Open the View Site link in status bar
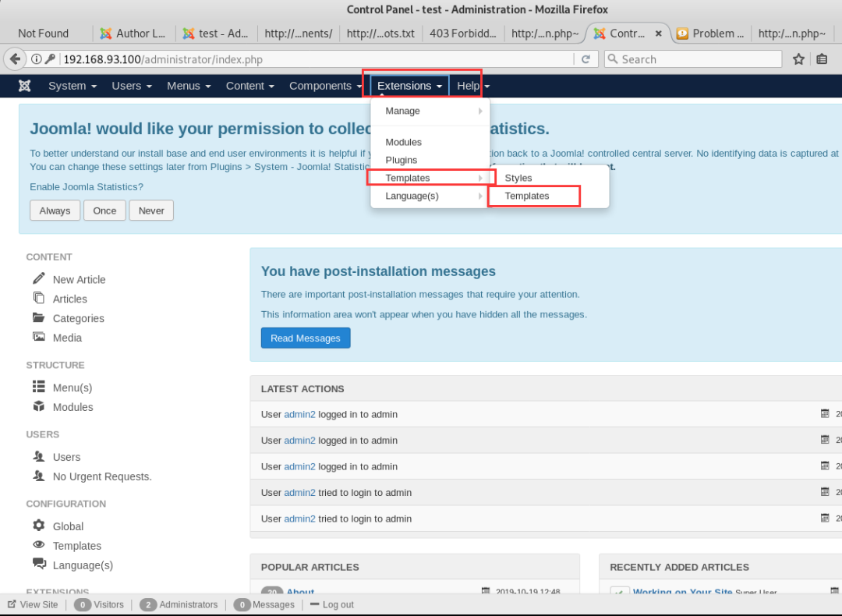The height and width of the screenshot is (616, 842). click(33, 605)
